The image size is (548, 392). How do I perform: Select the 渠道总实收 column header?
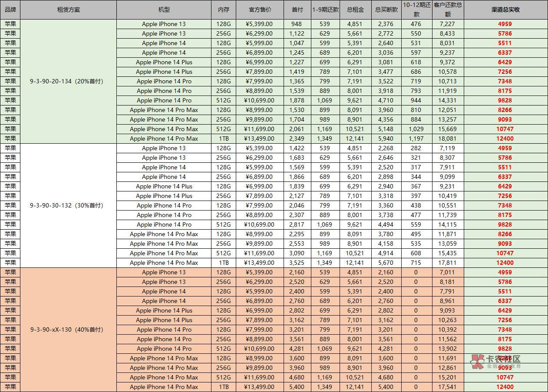(505, 10)
